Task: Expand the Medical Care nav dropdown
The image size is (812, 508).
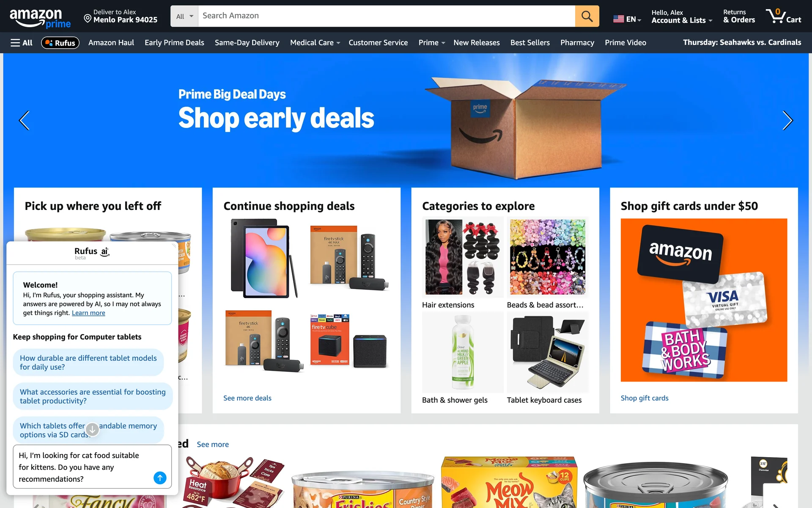Action: pos(315,43)
